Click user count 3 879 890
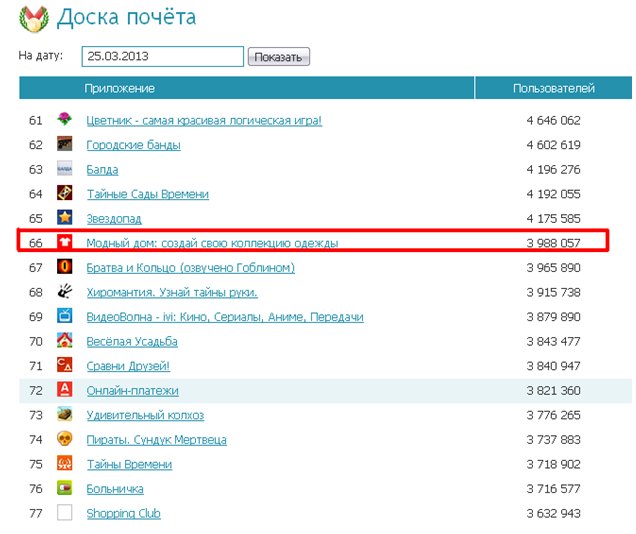The image size is (636, 534). click(x=553, y=317)
